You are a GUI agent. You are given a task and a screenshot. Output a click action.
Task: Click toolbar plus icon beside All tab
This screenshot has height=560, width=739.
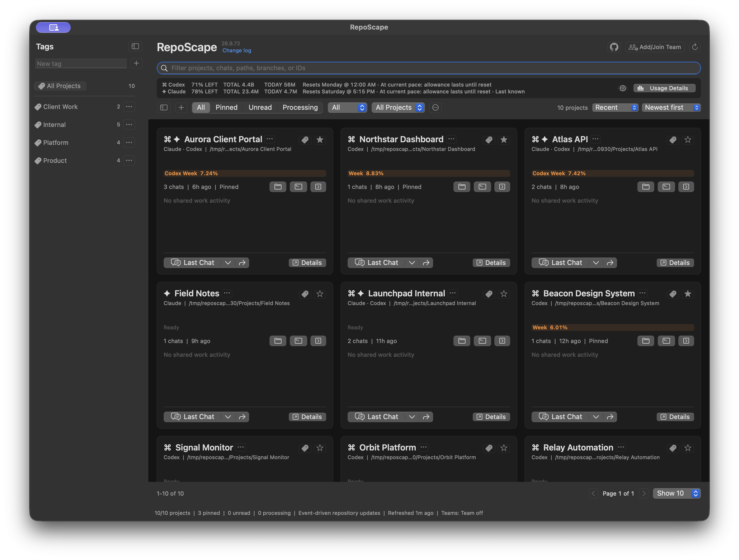(181, 108)
